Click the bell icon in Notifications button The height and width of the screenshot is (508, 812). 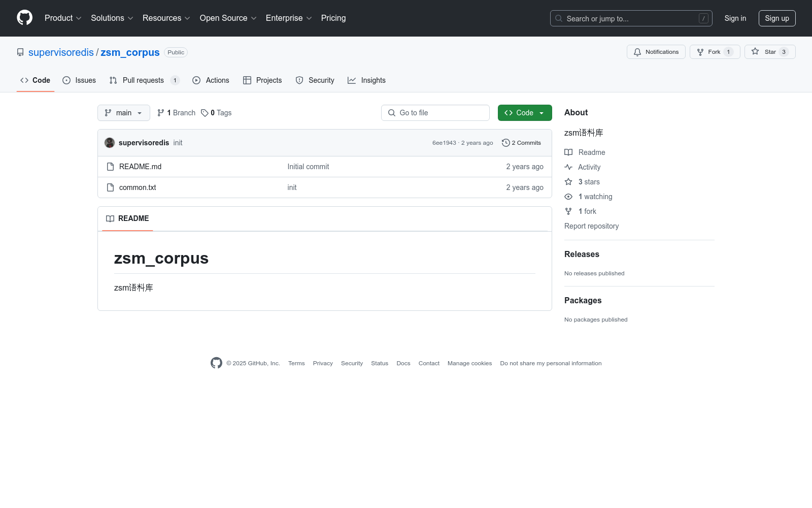click(637, 52)
